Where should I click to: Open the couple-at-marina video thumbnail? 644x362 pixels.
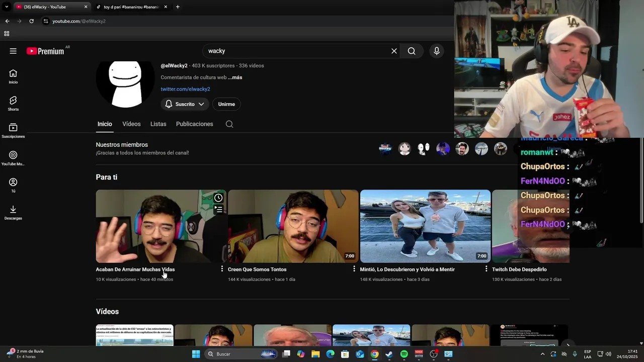[425, 226]
